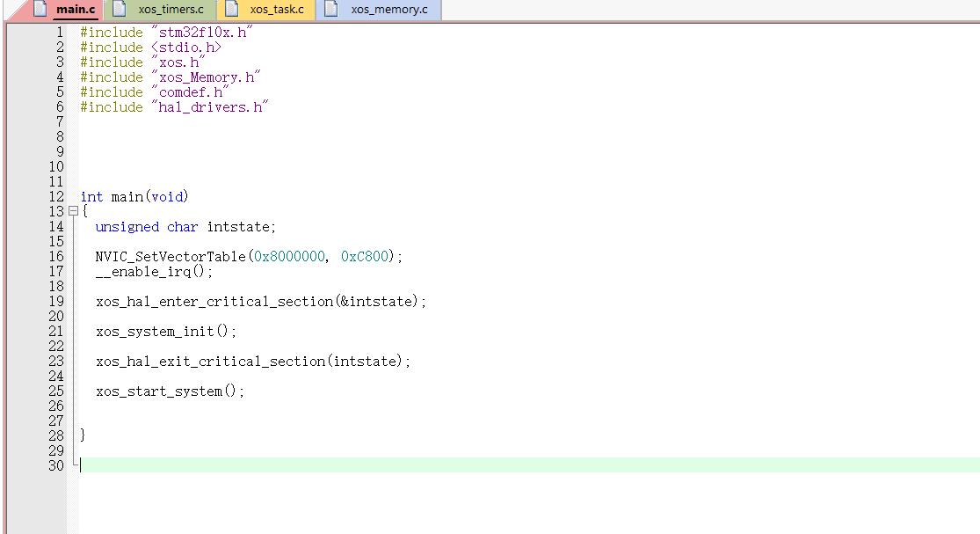Click on the __enable_irq() call
The image size is (980, 534).
154,271
